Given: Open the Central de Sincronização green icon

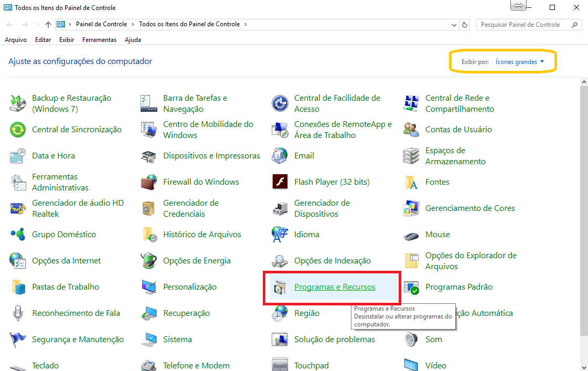Looking at the screenshot, I should tap(18, 130).
